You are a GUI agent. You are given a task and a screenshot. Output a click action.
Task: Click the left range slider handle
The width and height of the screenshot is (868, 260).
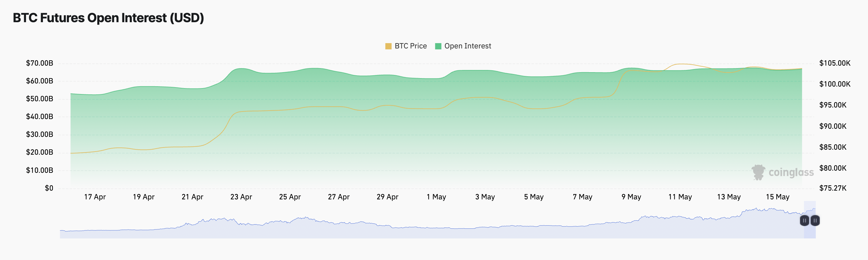pos(804,221)
